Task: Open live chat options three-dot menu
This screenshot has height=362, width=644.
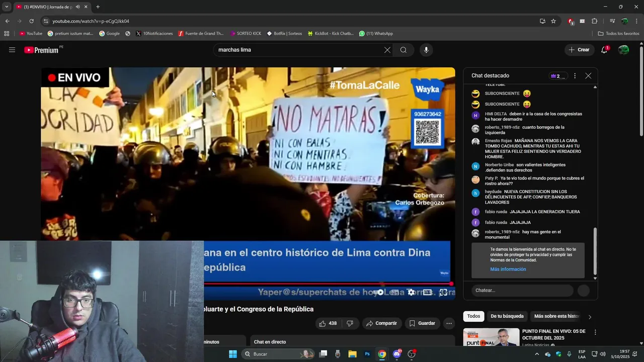Action: 575,76
